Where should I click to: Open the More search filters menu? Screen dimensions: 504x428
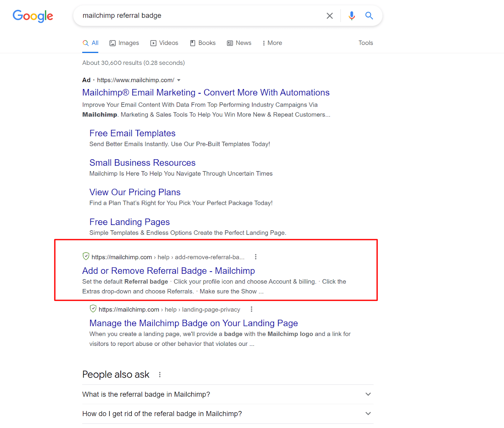pos(272,43)
